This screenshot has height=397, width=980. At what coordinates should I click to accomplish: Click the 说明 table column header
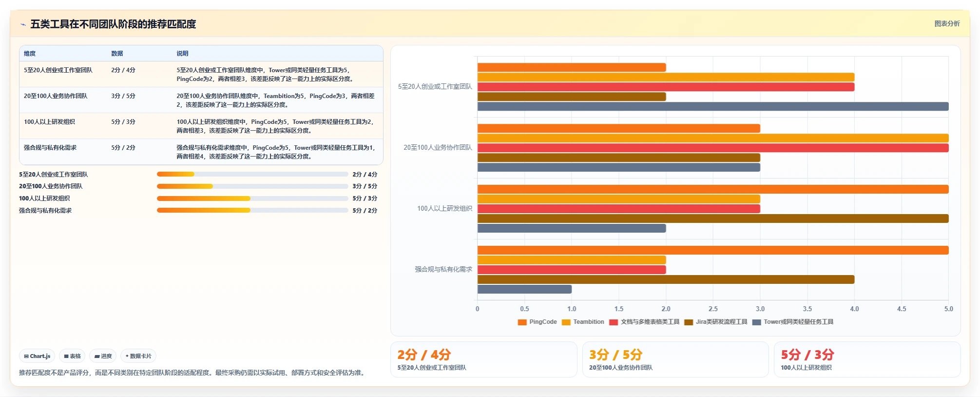point(182,54)
